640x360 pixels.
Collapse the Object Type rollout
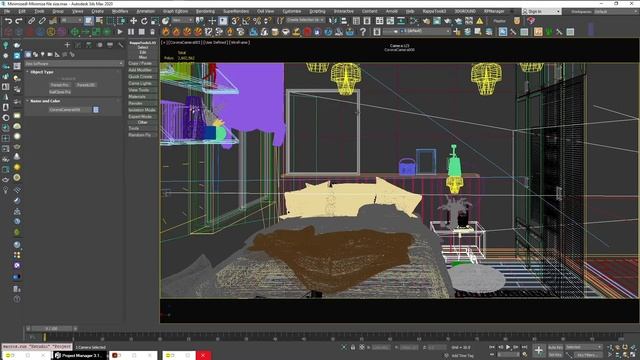[27, 72]
